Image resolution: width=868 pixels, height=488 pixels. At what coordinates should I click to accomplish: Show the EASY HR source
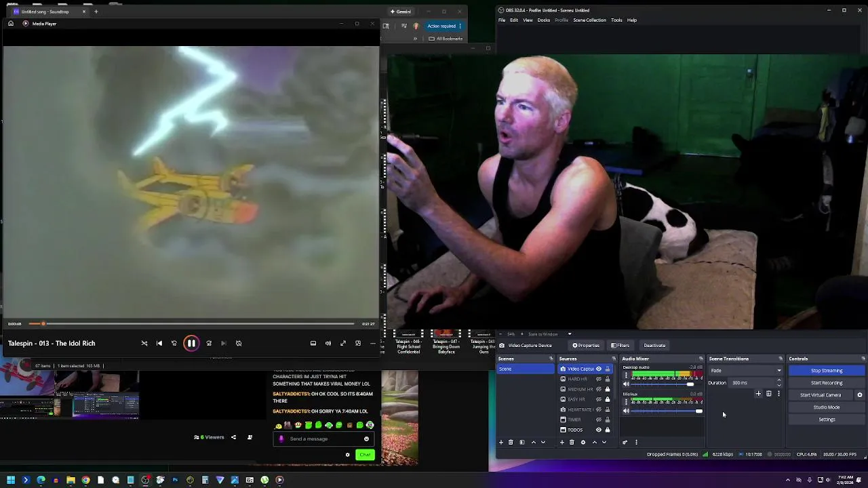(599, 399)
